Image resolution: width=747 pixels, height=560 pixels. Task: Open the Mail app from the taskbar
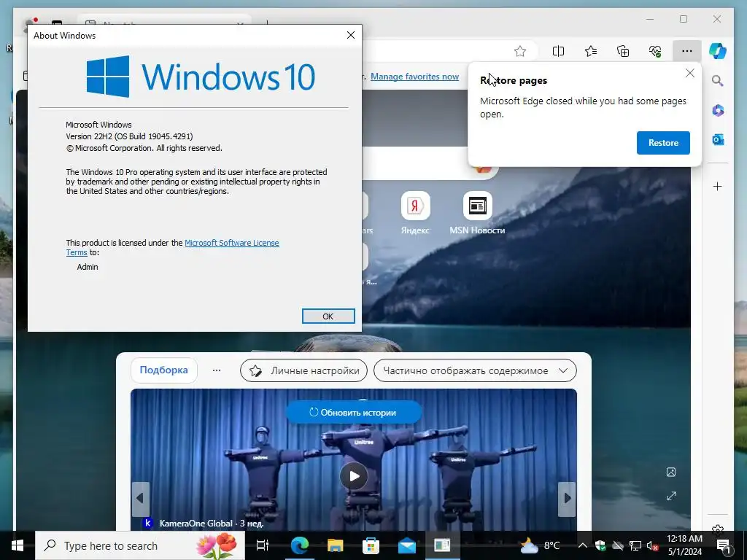(407, 545)
